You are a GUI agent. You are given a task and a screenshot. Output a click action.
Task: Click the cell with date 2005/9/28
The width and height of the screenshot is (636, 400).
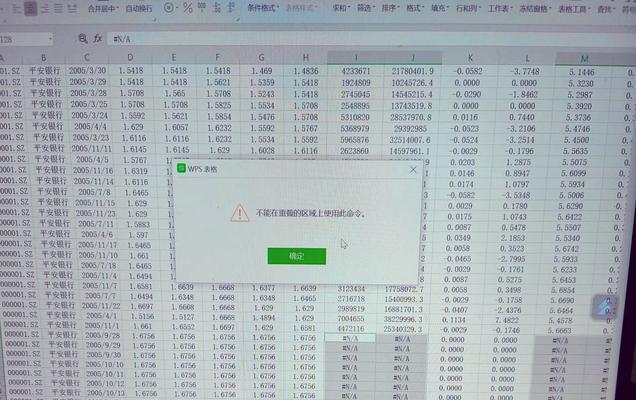103,335
